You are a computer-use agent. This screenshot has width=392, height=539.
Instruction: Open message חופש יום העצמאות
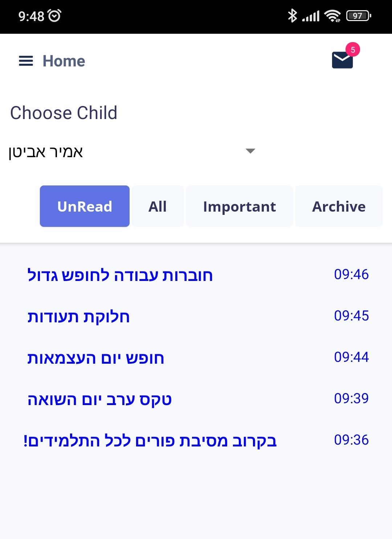click(x=196, y=358)
